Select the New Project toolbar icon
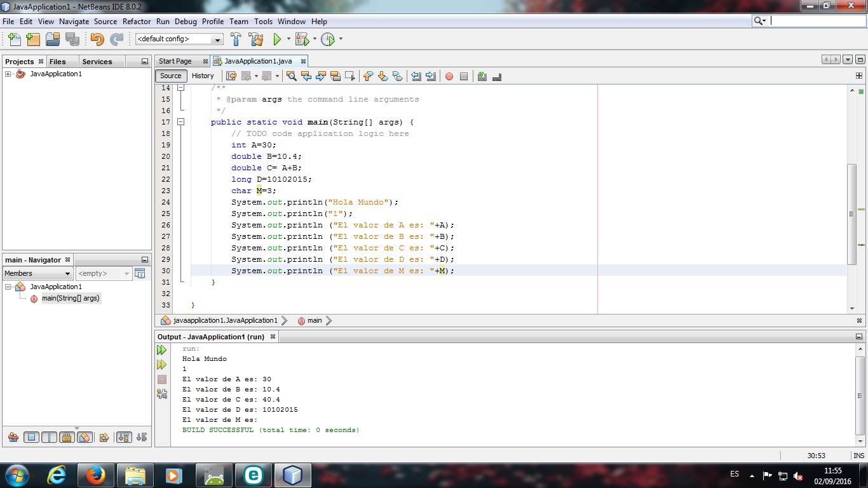This screenshot has width=868, height=488. click(x=32, y=39)
